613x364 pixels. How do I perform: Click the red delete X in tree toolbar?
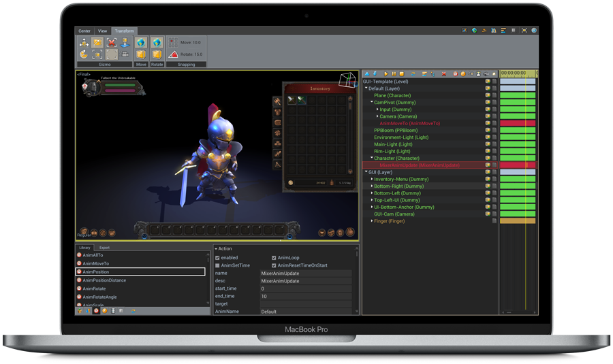click(x=443, y=73)
